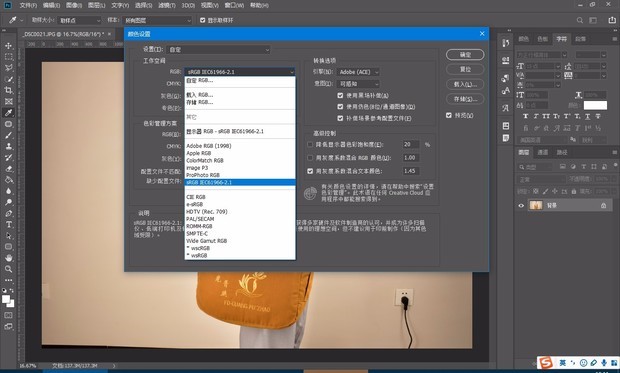Select the Horizontal Type tool
Image resolution: width=620 pixels, height=373 pixels.
click(8, 224)
